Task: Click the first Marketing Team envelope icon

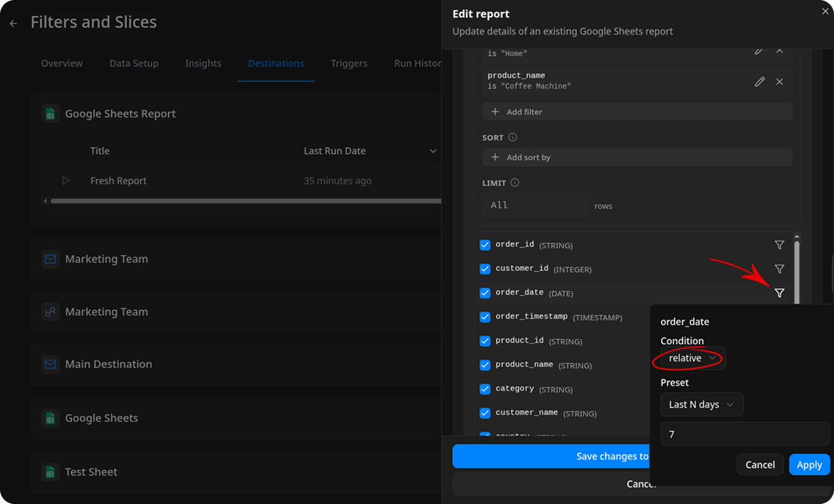Action: pos(51,259)
